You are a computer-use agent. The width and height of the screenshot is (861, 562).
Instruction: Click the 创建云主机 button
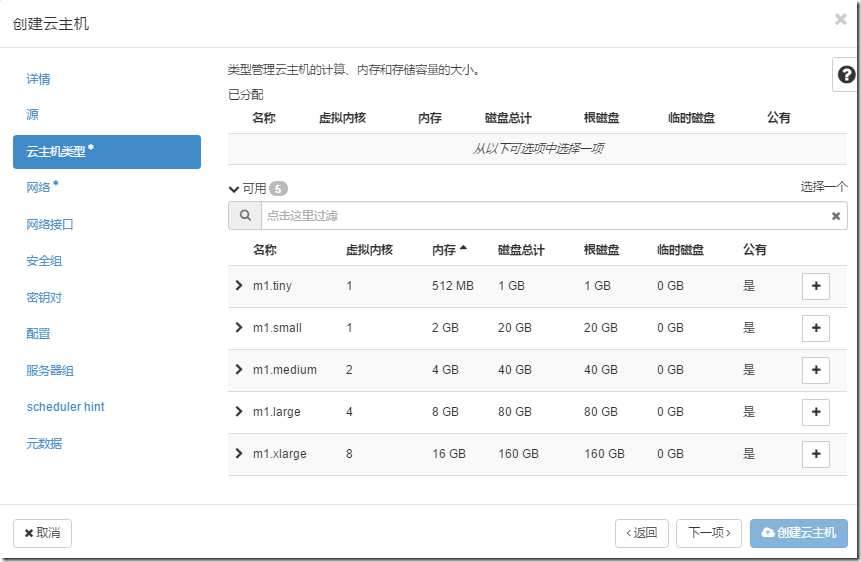(x=798, y=533)
